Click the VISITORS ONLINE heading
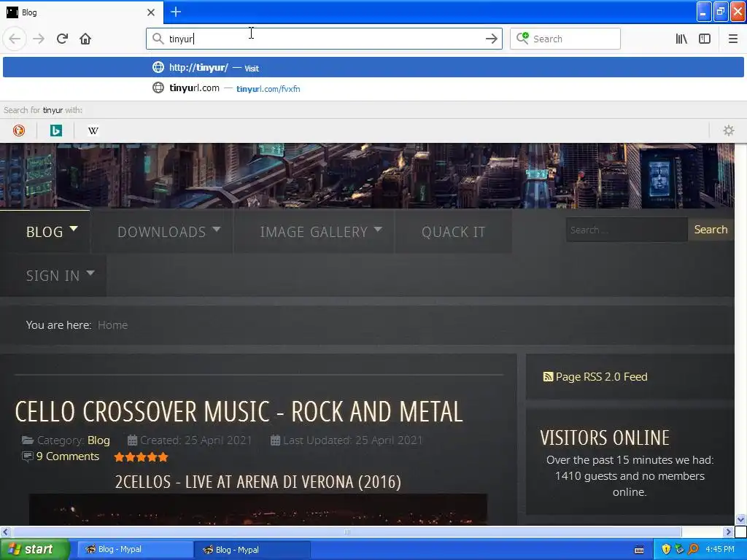 pos(605,437)
